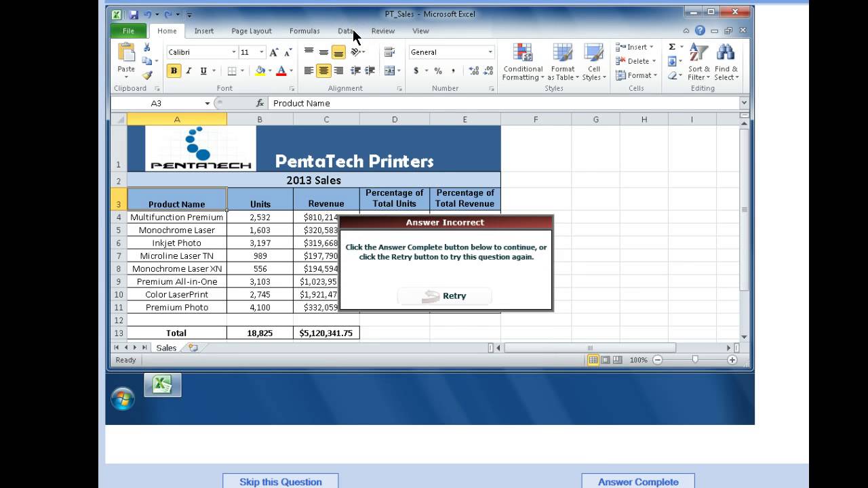Click the AutoSum sigma icon

tap(672, 47)
